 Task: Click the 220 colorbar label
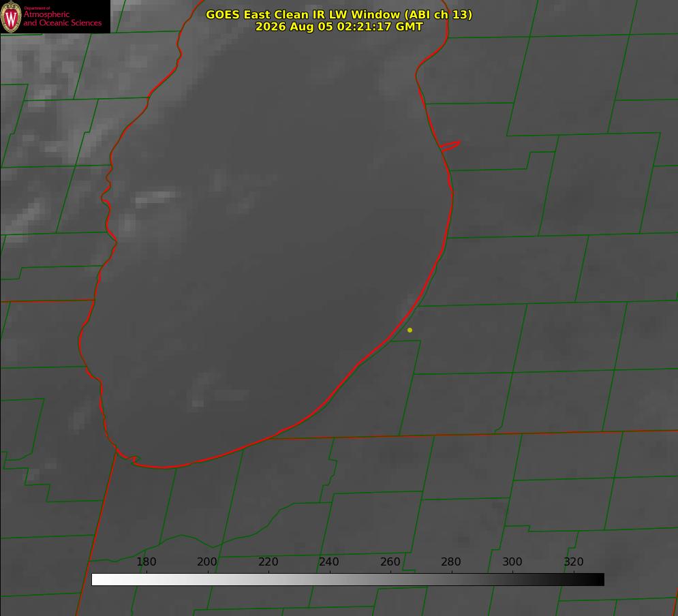pos(268,561)
